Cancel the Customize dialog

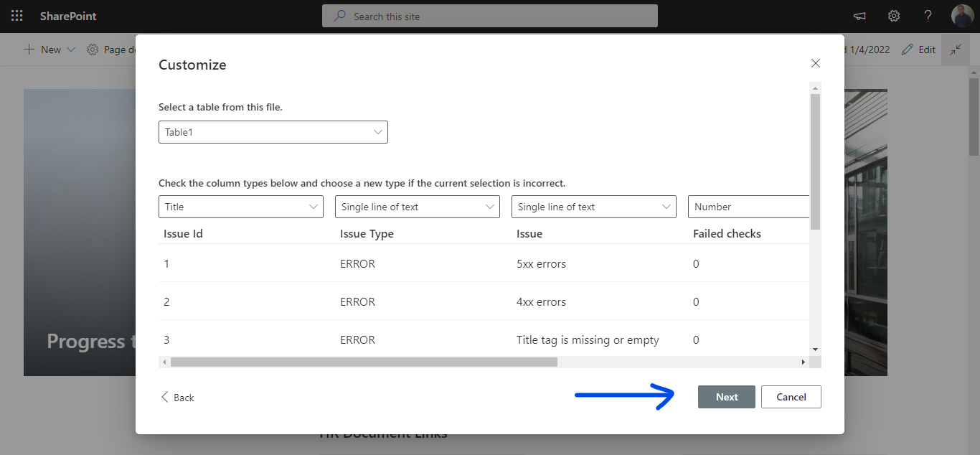pyautogui.click(x=791, y=396)
